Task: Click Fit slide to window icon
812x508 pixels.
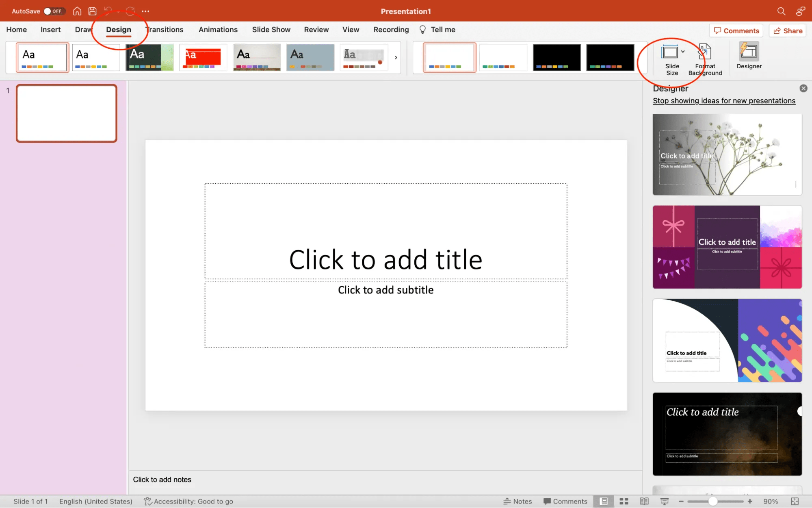Action: [x=795, y=501]
